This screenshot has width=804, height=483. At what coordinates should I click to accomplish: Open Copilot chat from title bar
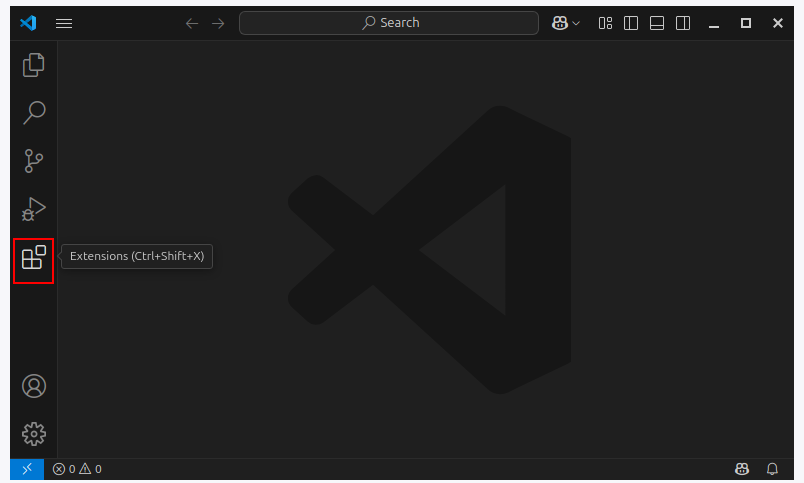pos(559,23)
